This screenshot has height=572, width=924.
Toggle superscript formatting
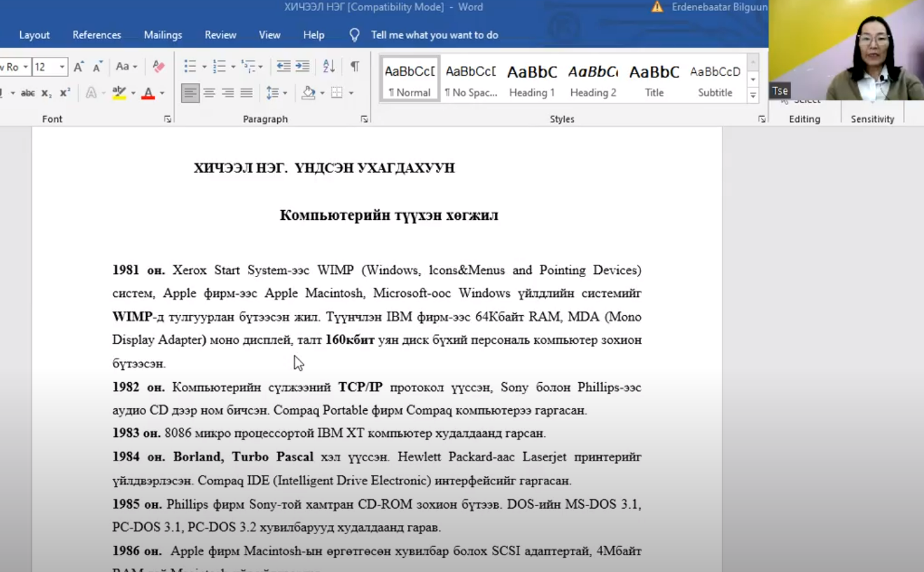pyautogui.click(x=65, y=93)
